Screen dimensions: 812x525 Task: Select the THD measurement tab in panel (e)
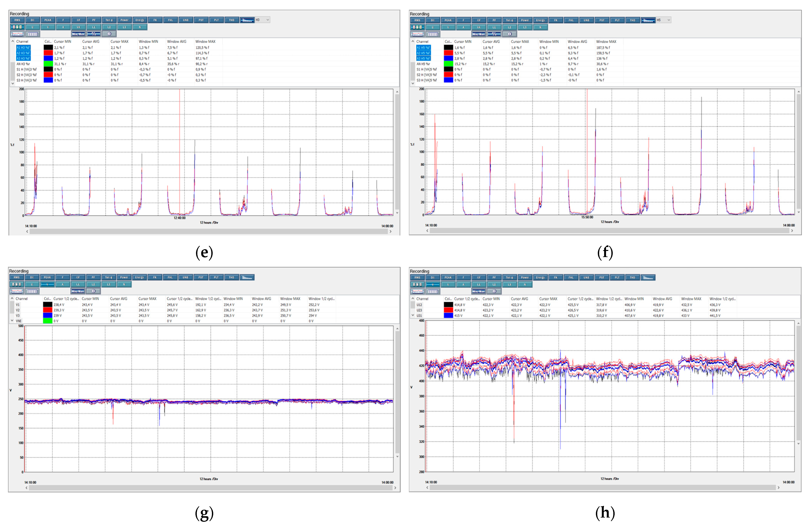pos(231,20)
